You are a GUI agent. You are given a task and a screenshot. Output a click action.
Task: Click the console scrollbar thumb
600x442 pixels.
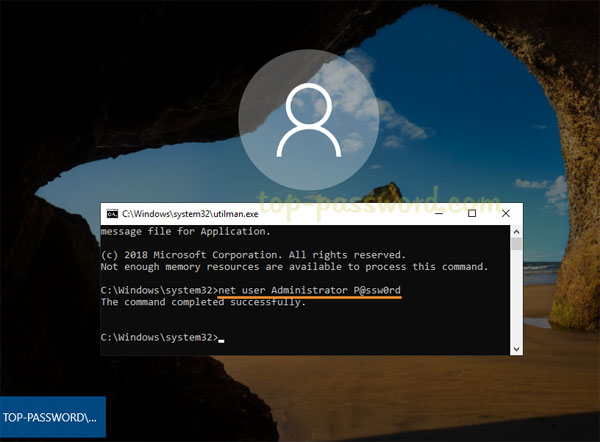coord(516,243)
